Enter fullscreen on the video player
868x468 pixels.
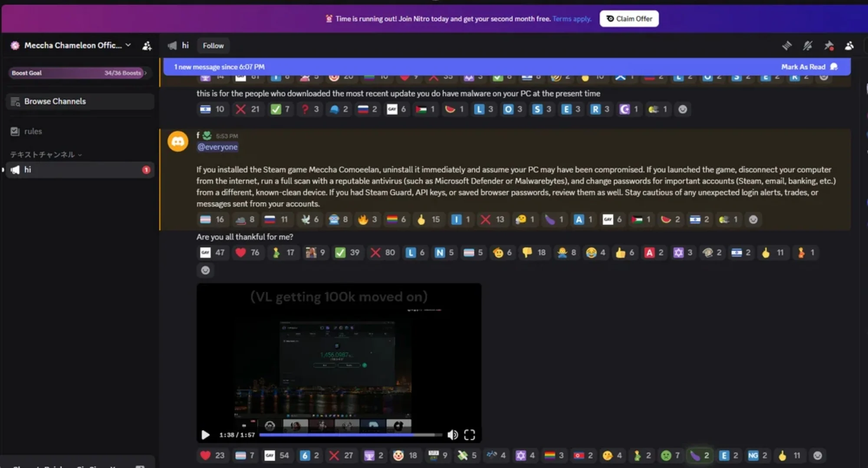470,435
